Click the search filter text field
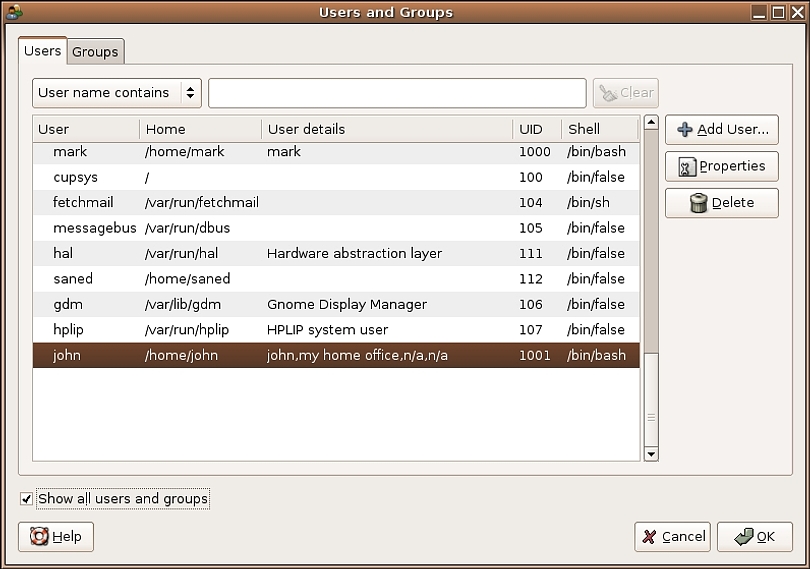Screen dimensions: 810x569 (x=397, y=93)
